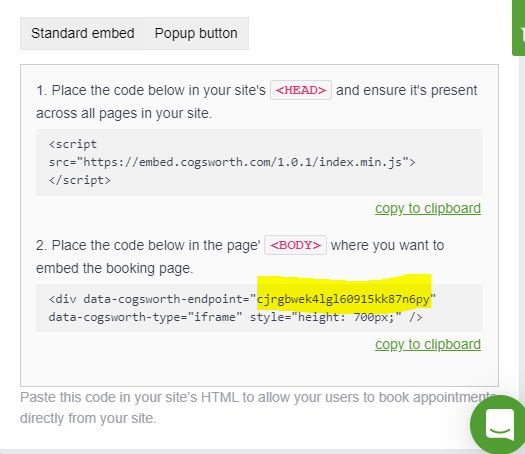Click the 'Paste this code' helper description
525x454 pixels.
(258, 408)
